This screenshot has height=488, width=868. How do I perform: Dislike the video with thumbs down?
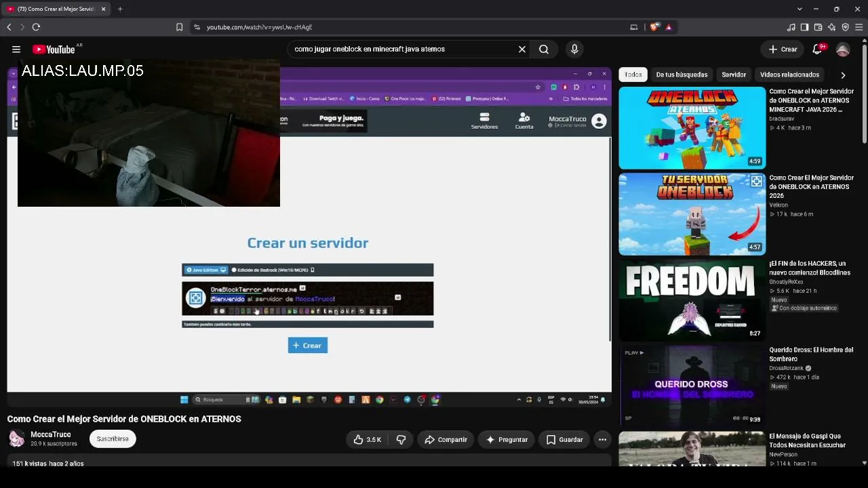point(401,439)
